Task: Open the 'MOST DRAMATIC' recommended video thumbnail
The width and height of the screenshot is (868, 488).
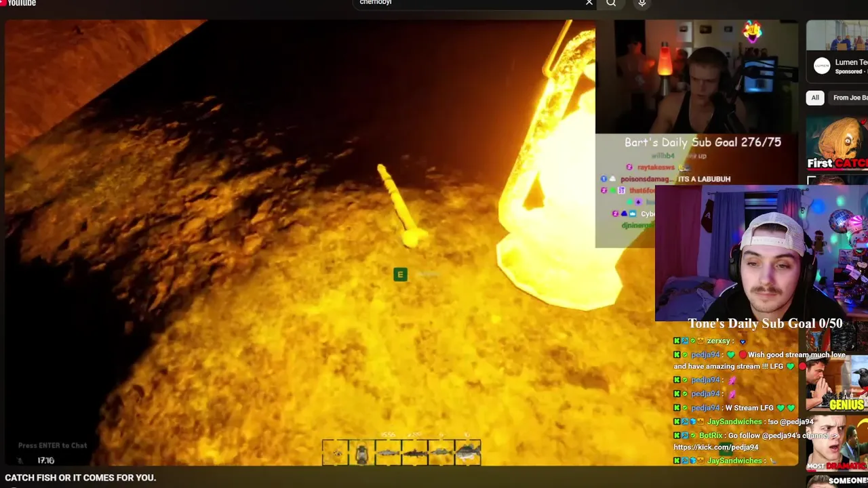Action: tap(837, 443)
